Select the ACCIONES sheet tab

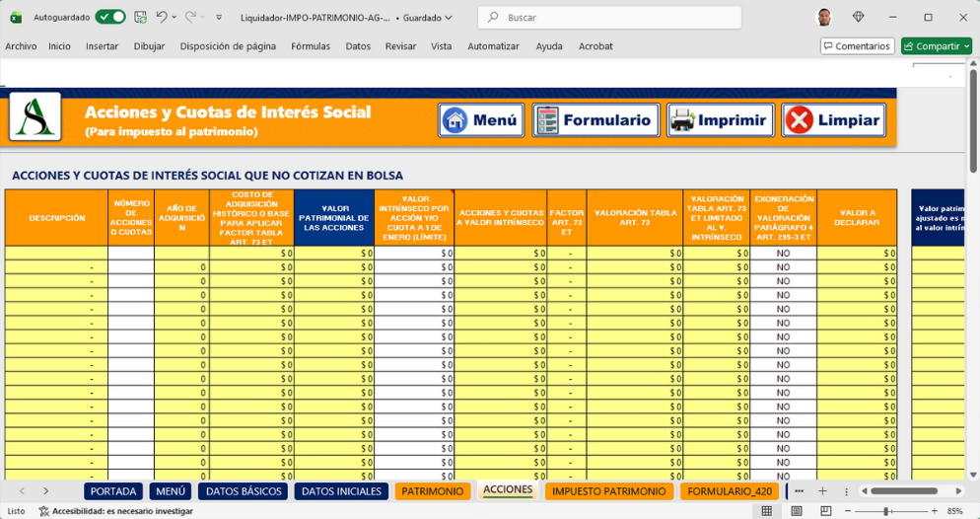[x=508, y=490]
